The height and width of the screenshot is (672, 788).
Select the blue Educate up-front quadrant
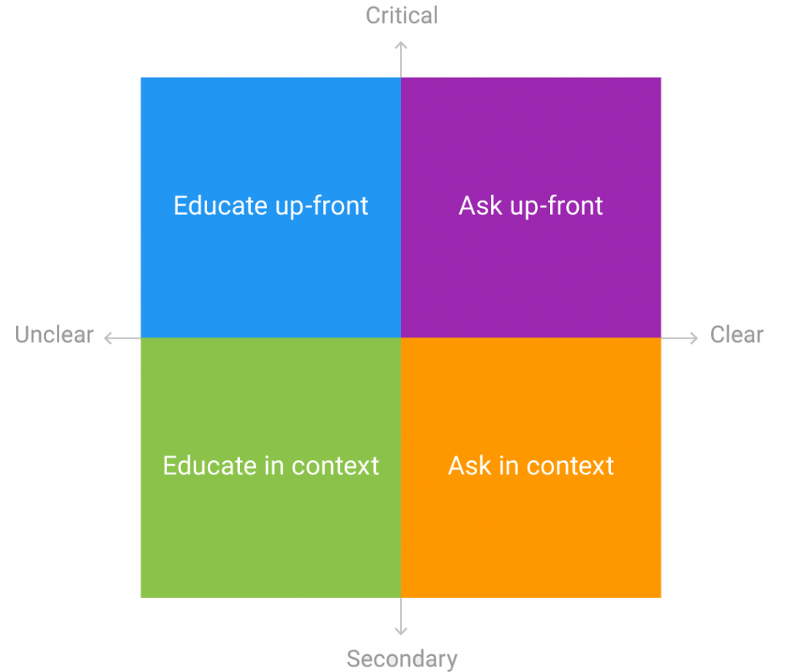(271, 207)
